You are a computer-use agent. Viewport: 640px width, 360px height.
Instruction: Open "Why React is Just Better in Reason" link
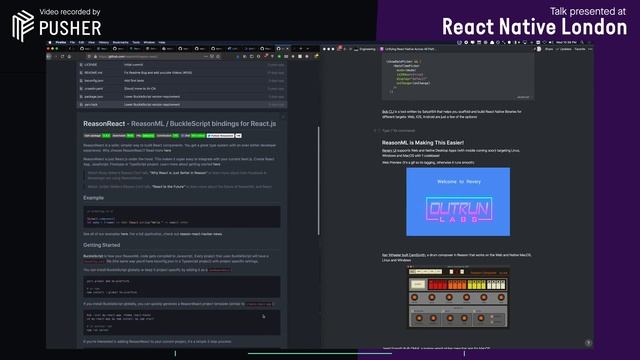tap(178, 173)
